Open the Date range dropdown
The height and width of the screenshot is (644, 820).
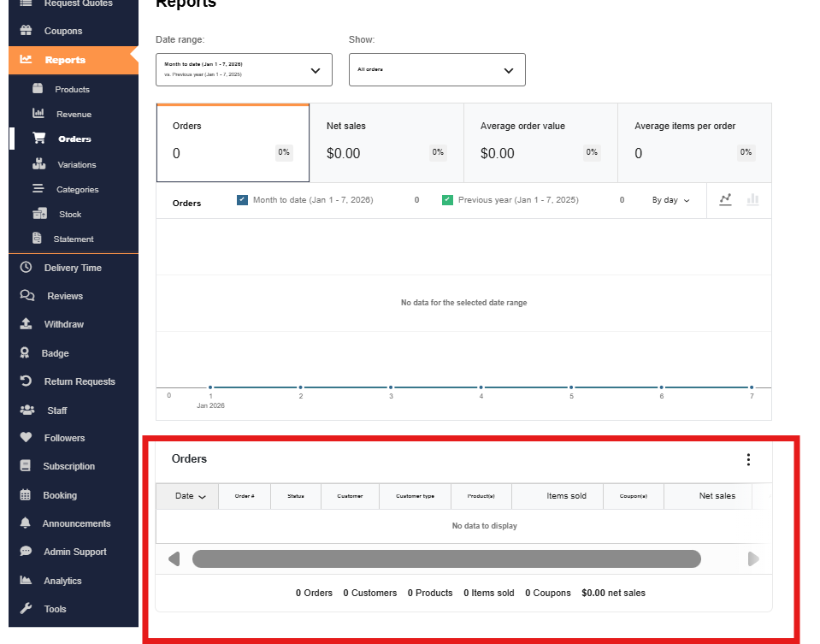tap(244, 70)
